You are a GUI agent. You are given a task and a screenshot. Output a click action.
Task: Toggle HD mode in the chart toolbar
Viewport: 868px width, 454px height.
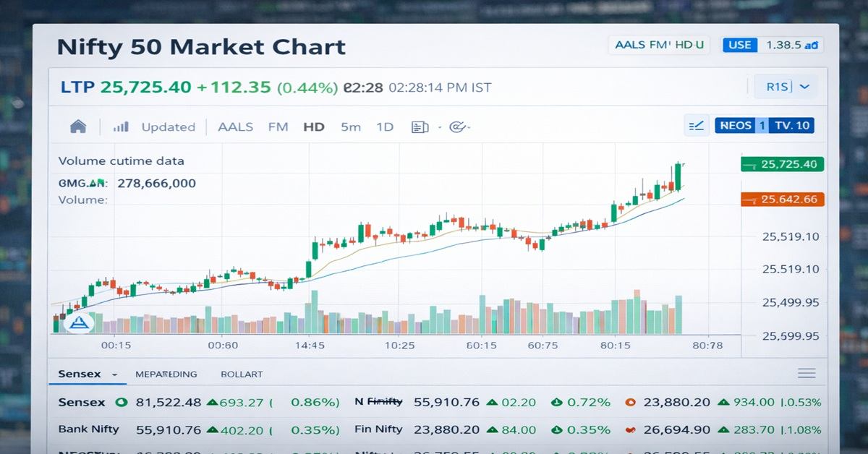pyautogui.click(x=314, y=127)
